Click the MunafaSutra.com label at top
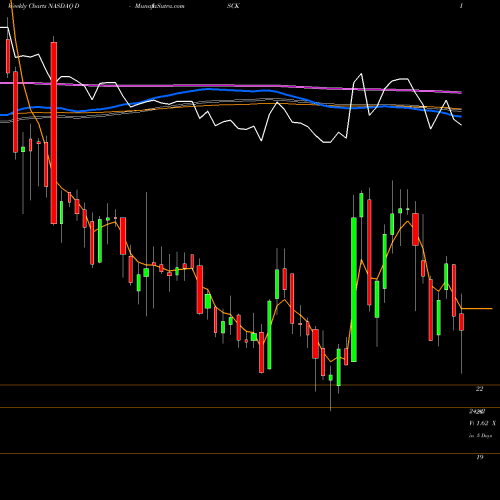The height and width of the screenshot is (500, 500). point(160,6)
